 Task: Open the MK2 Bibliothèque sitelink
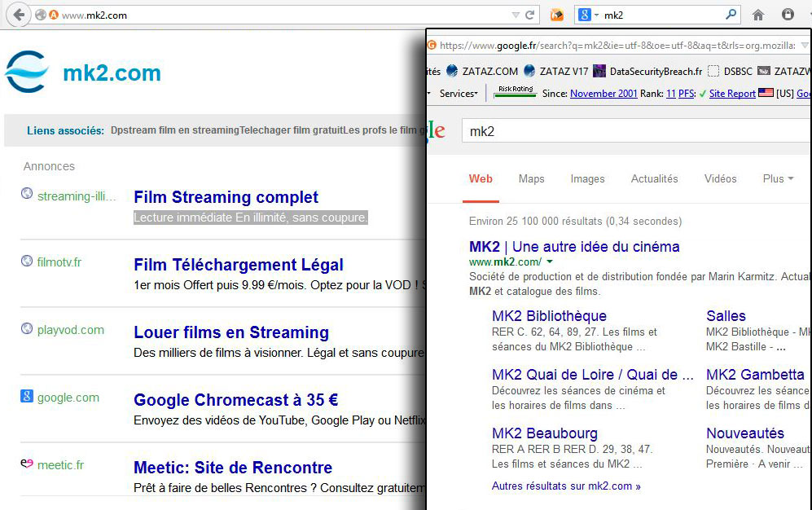549,316
